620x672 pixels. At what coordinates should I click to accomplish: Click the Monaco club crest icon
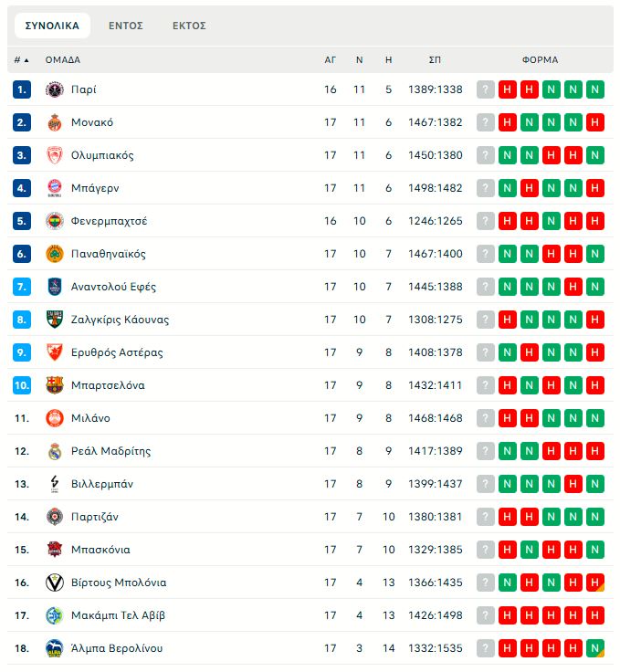coord(55,122)
